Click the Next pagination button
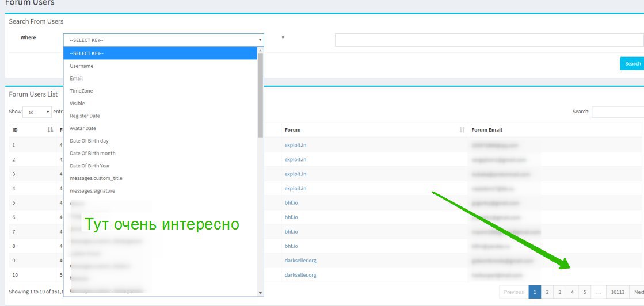Screen dimensions: 644x306 coord(637,292)
